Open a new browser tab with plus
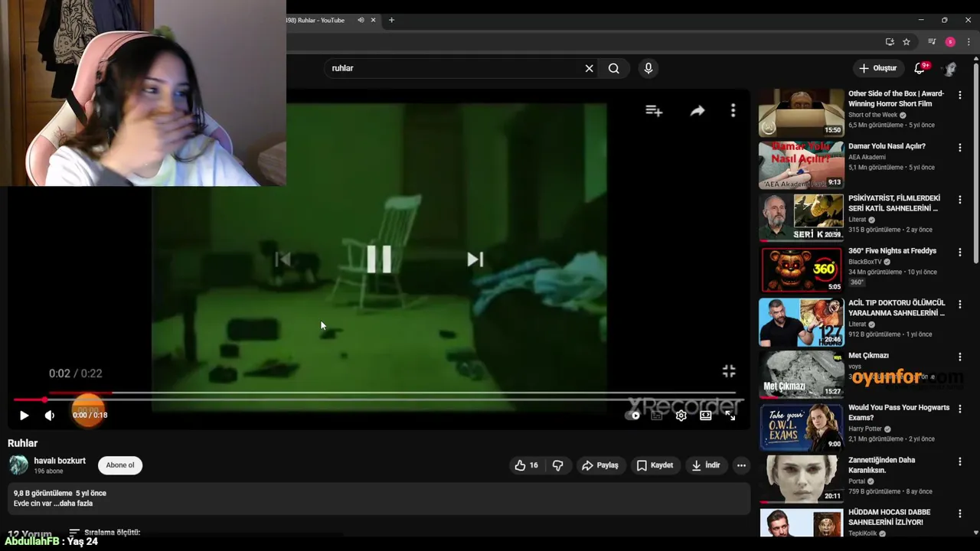 click(391, 20)
